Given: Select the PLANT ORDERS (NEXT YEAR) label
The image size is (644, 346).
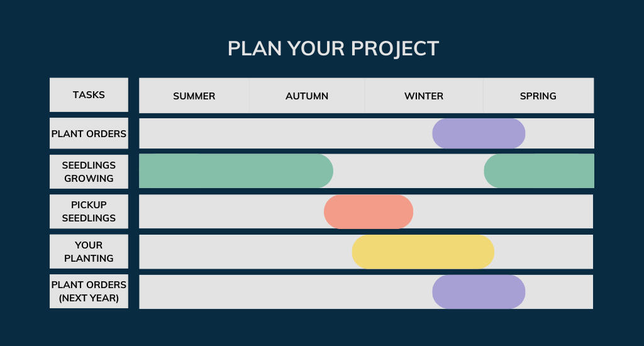Looking at the screenshot, I should point(89,291).
